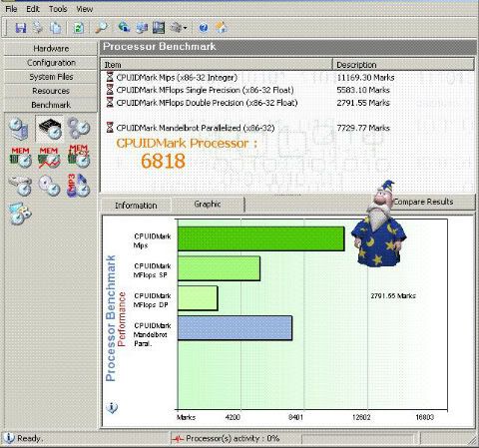The image size is (479, 448).
Task: Click the motherboard toolbar icon
Action: tap(159, 28)
